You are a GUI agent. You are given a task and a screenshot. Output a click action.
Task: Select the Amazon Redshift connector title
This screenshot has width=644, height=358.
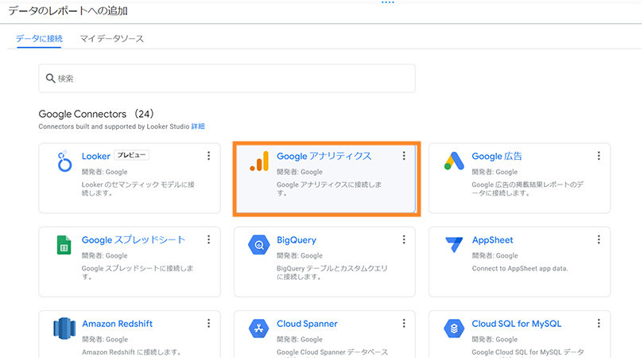click(118, 324)
